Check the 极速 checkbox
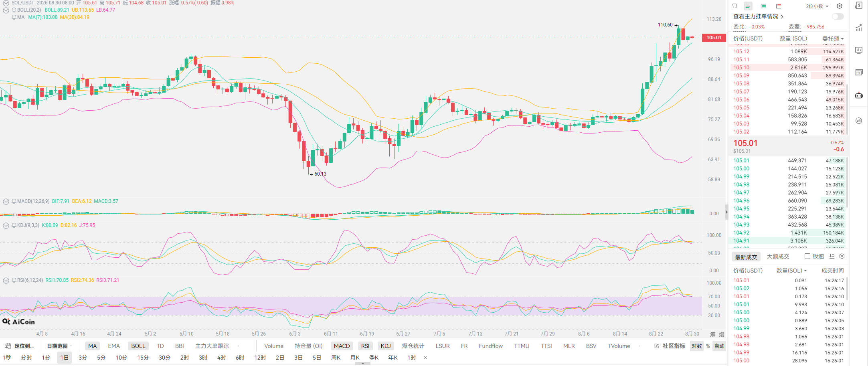This screenshot has width=868, height=366. tap(807, 256)
